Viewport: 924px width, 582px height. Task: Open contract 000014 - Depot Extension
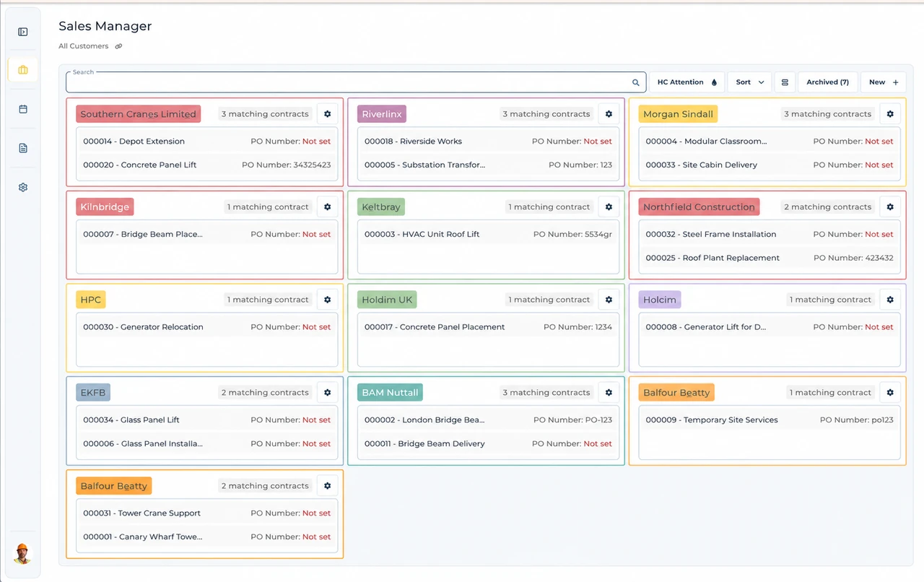(x=207, y=142)
